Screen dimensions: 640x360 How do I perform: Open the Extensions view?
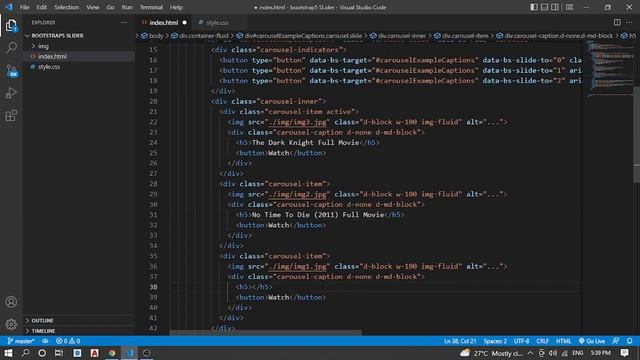[x=11, y=116]
